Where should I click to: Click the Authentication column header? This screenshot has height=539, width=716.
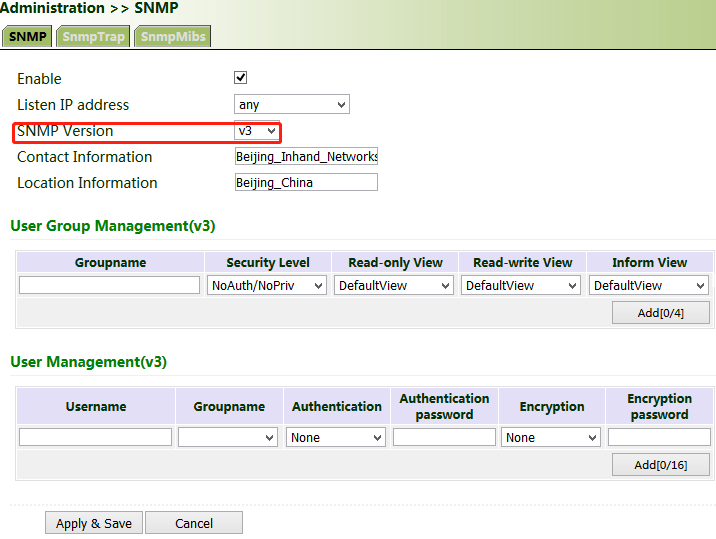337,407
